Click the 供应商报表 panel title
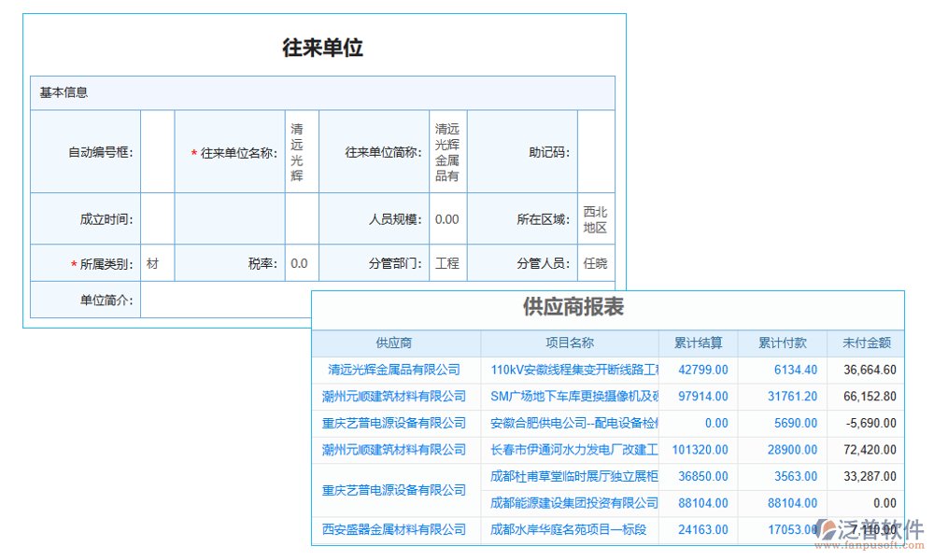 (573, 308)
